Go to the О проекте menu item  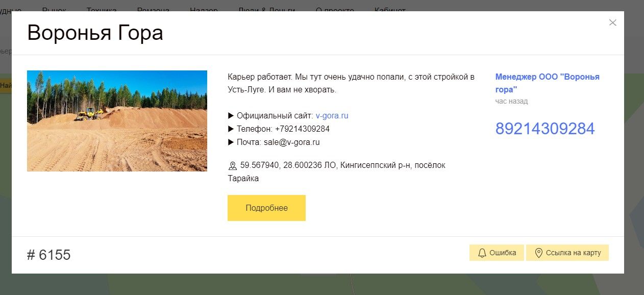[x=335, y=9]
